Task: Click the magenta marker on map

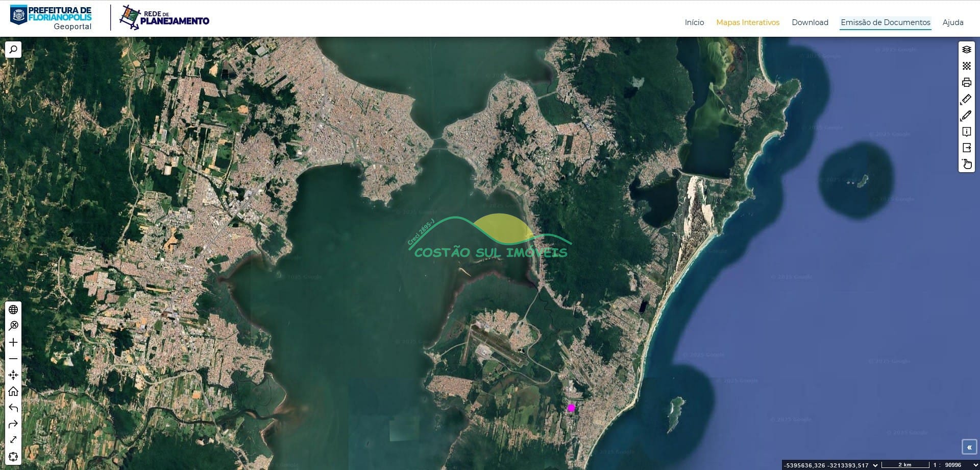Action: coord(571,408)
